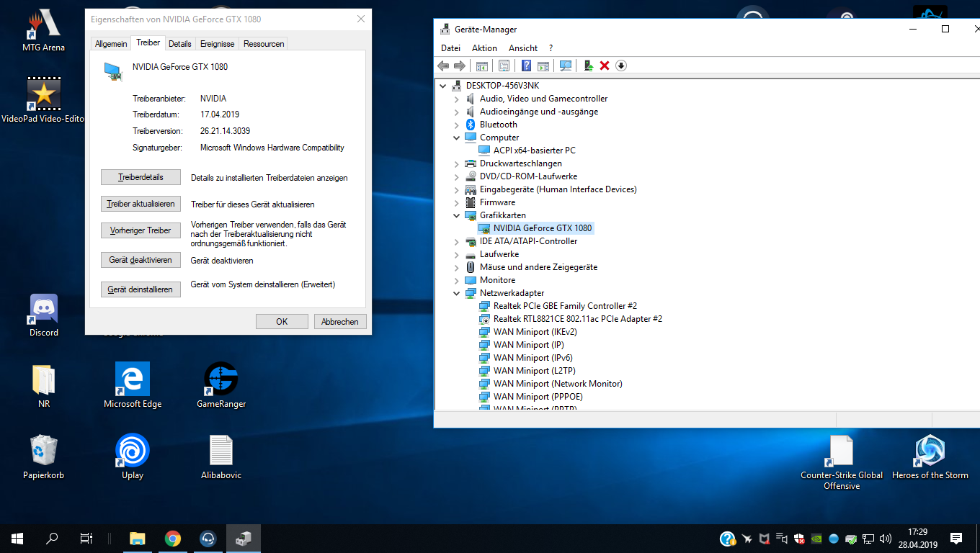
Task: Collapse the Grafikkarten node
Action: pyautogui.click(x=456, y=215)
